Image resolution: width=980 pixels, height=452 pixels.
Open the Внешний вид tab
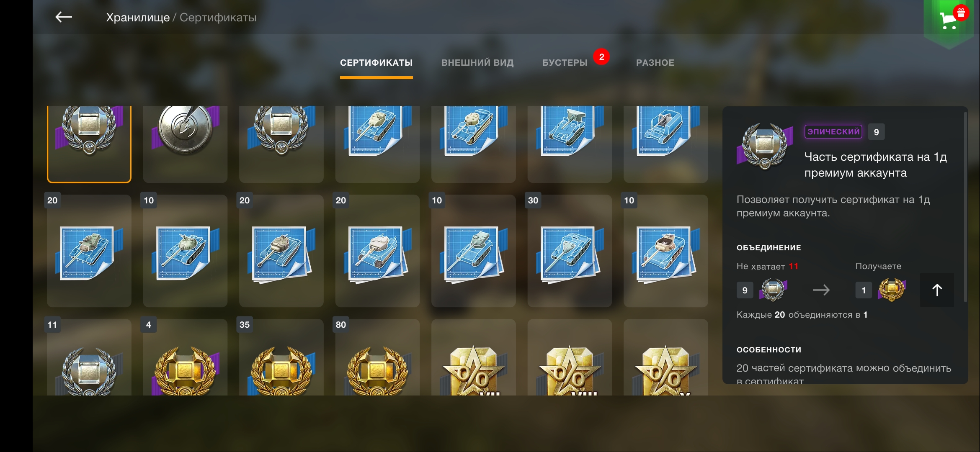pyautogui.click(x=477, y=63)
